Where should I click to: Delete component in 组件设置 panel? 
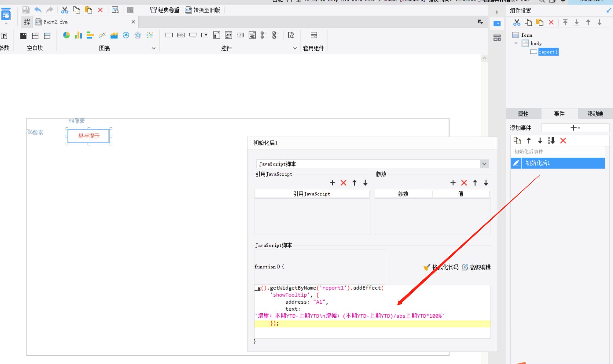coord(551,22)
